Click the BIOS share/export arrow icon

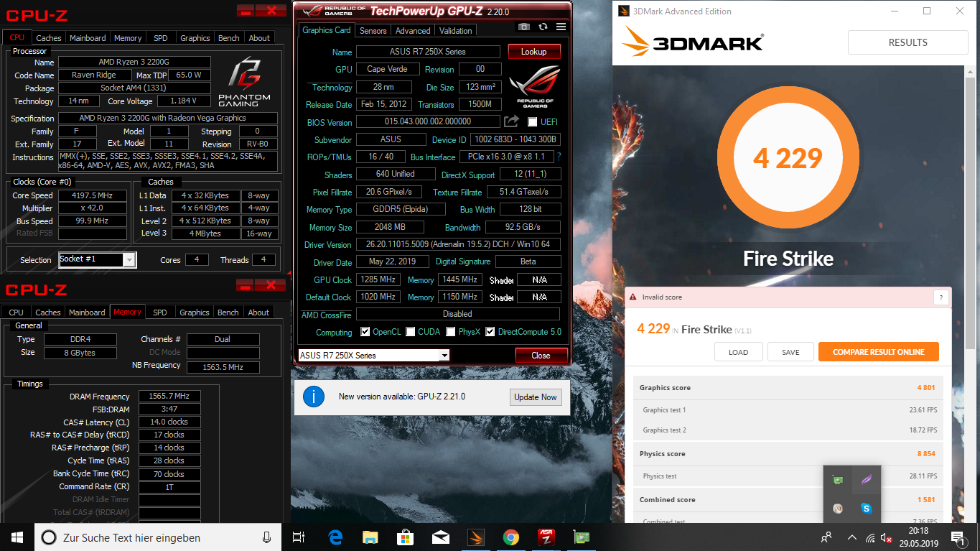(511, 121)
